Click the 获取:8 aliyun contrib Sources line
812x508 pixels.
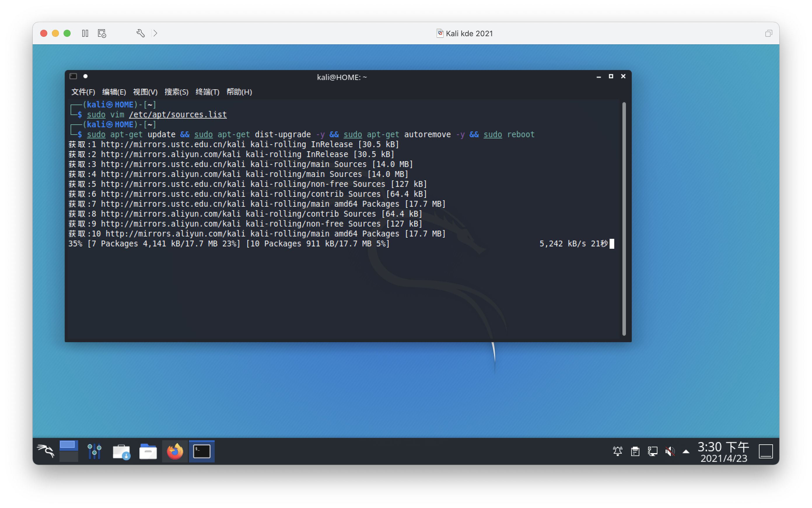(245, 214)
